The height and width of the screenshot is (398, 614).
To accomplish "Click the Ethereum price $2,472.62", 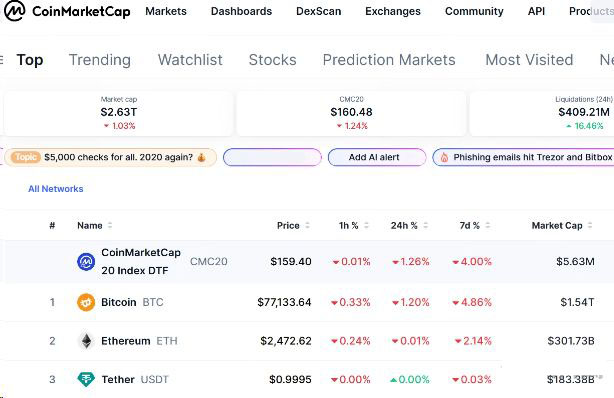I will pos(286,341).
